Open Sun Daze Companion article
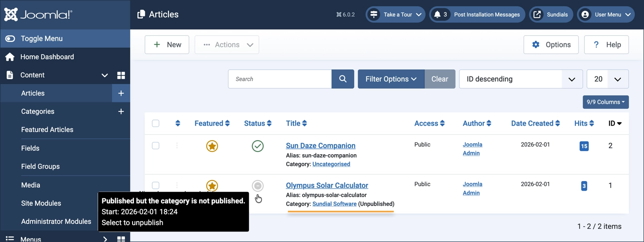Viewport: 644px width, 242px height. tap(321, 146)
